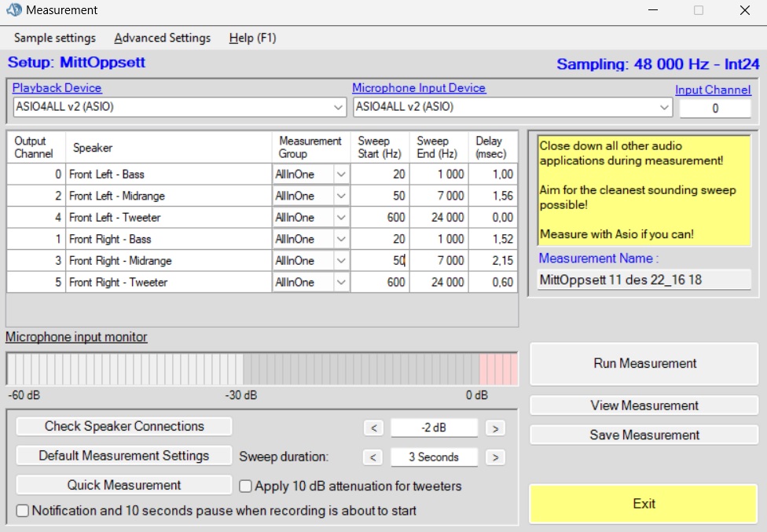This screenshot has width=767, height=532.
Task: Toggle notification and 10 seconds pause checkbox
Action: point(23,511)
